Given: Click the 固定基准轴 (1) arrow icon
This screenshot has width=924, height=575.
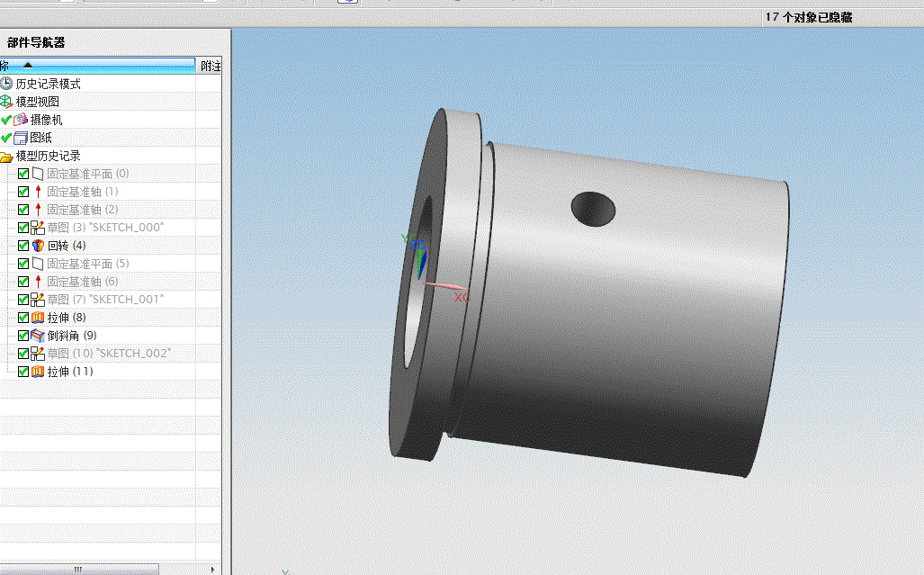Looking at the screenshot, I should point(39,192).
